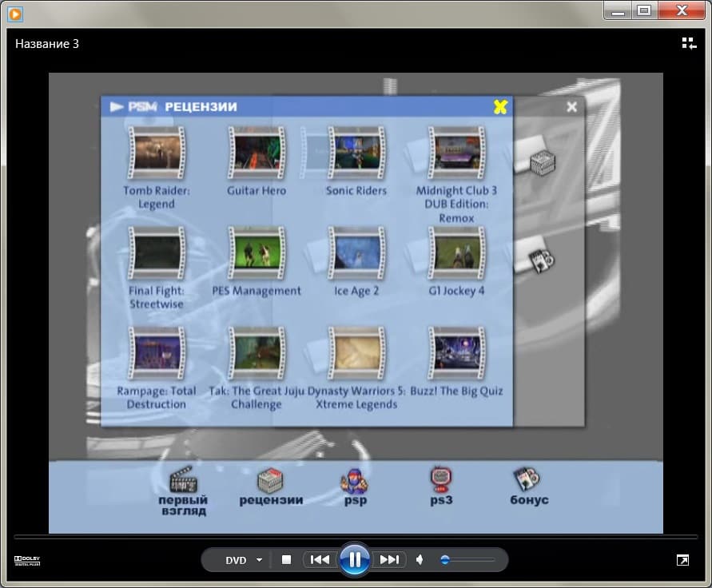Click the РЕЦЕНЗИИ header title
Image resolution: width=712 pixels, height=588 pixels.
201,107
